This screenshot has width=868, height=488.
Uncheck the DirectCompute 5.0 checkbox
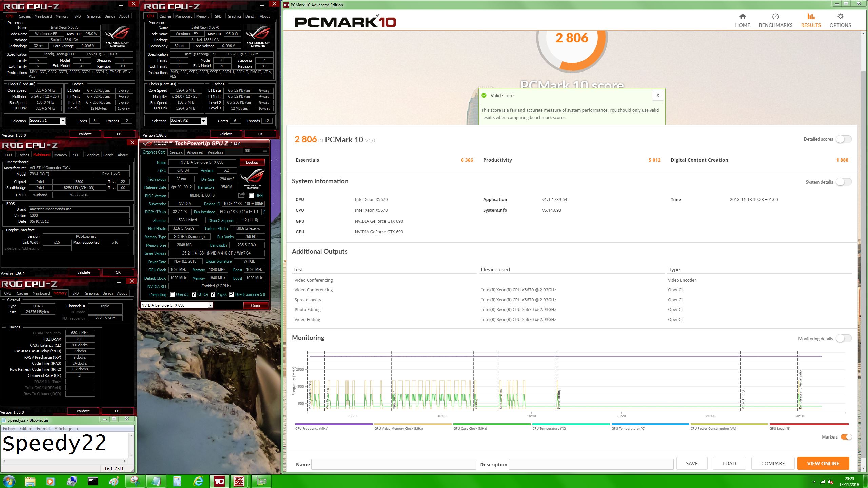(231, 294)
